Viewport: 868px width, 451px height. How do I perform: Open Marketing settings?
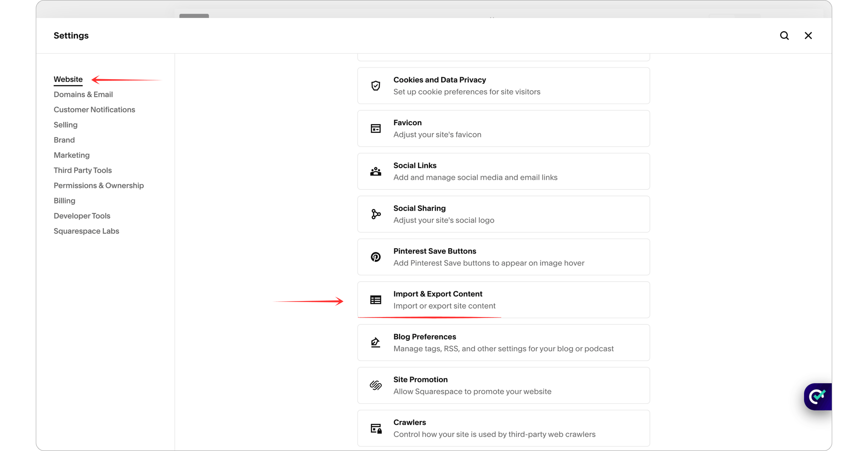pyautogui.click(x=72, y=155)
